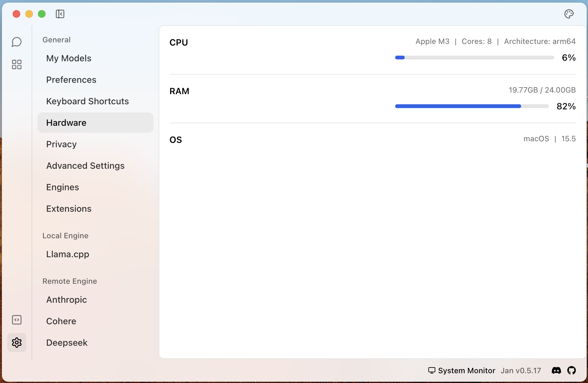The image size is (588, 383).
Task: Click the RAM usage progress bar
Action: click(x=472, y=106)
